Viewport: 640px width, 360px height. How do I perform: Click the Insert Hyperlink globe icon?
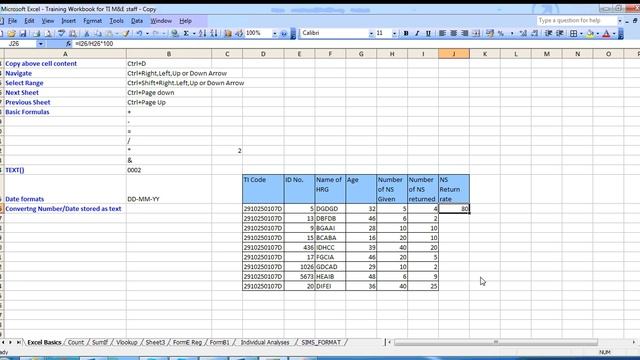pyautogui.click(x=175, y=33)
